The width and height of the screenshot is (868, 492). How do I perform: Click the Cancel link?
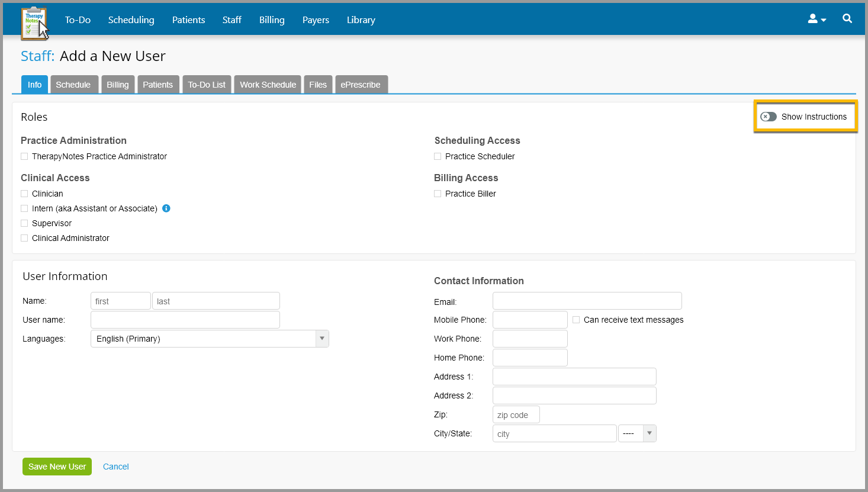pyautogui.click(x=115, y=467)
